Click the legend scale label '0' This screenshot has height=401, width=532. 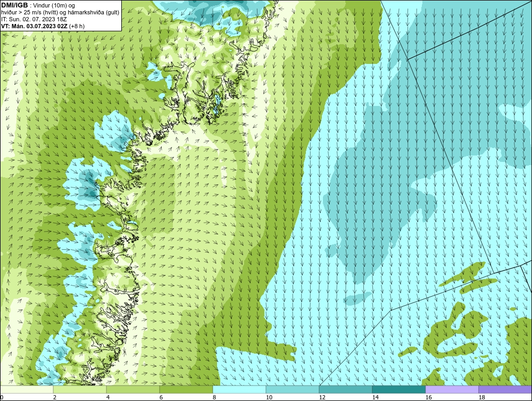[x=2, y=397]
